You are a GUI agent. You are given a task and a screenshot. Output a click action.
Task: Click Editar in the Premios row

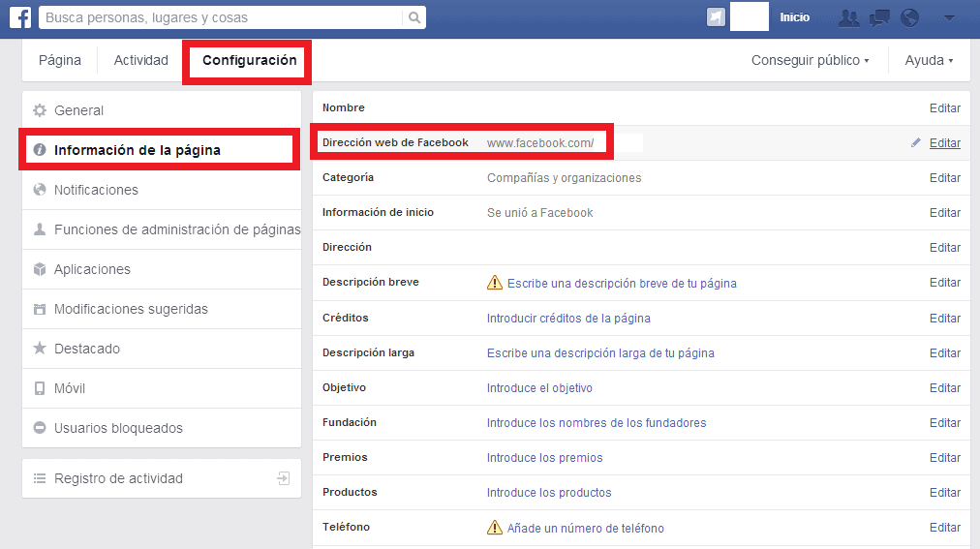(x=944, y=458)
